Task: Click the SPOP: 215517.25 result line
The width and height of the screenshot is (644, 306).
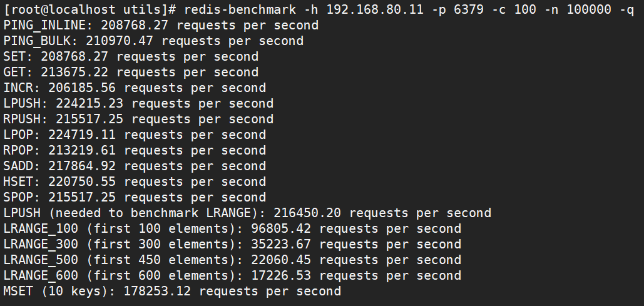Action: (135, 197)
